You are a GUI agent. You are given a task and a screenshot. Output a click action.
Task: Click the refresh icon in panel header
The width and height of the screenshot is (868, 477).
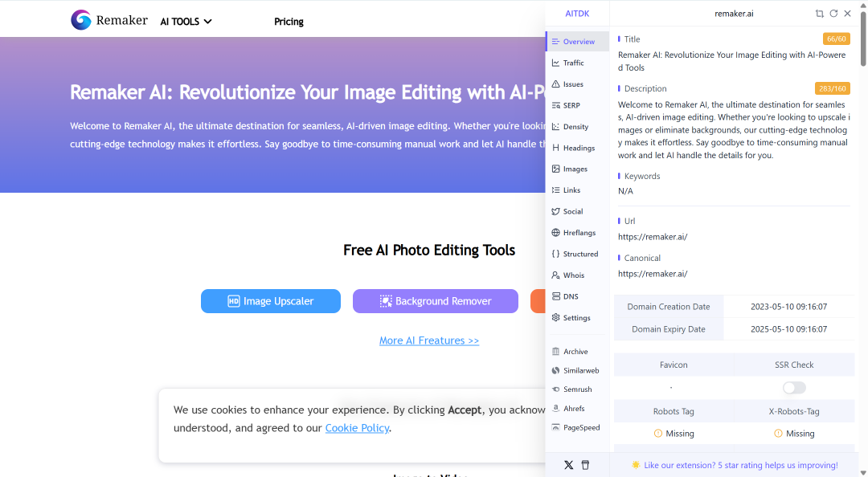point(833,14)
